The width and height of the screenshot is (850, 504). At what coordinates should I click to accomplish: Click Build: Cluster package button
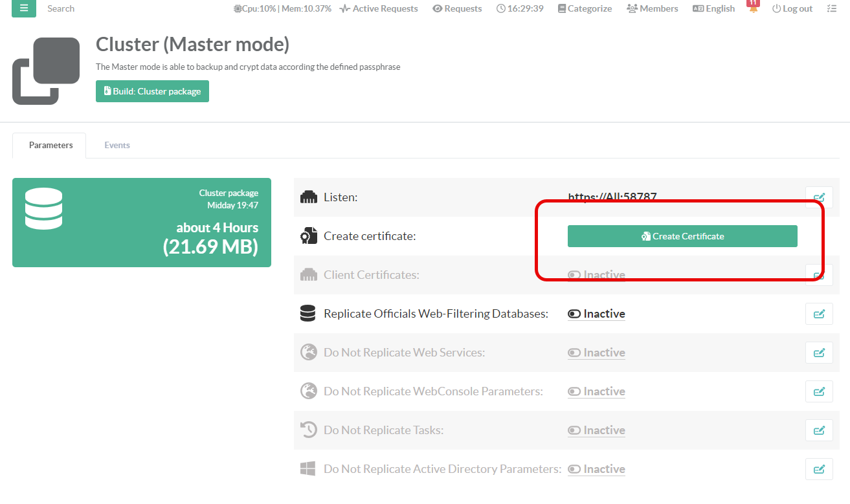pyautogui.click(x=152, y=91)
